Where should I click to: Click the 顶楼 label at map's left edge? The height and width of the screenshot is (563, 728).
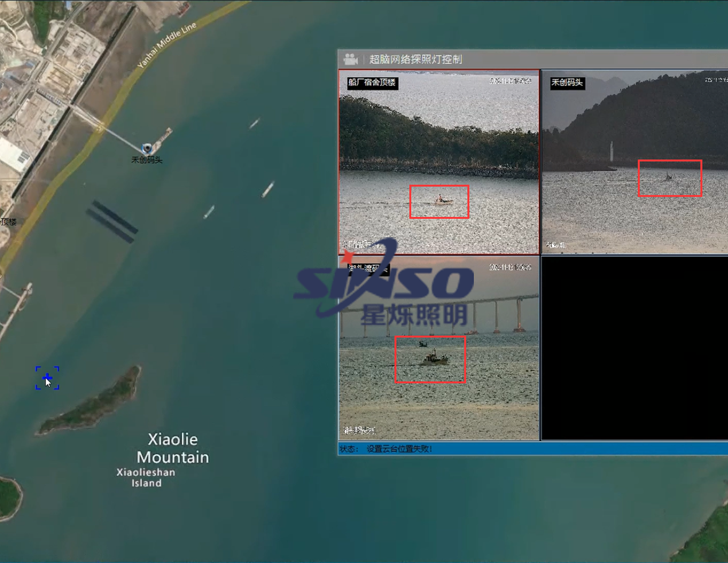8,222
